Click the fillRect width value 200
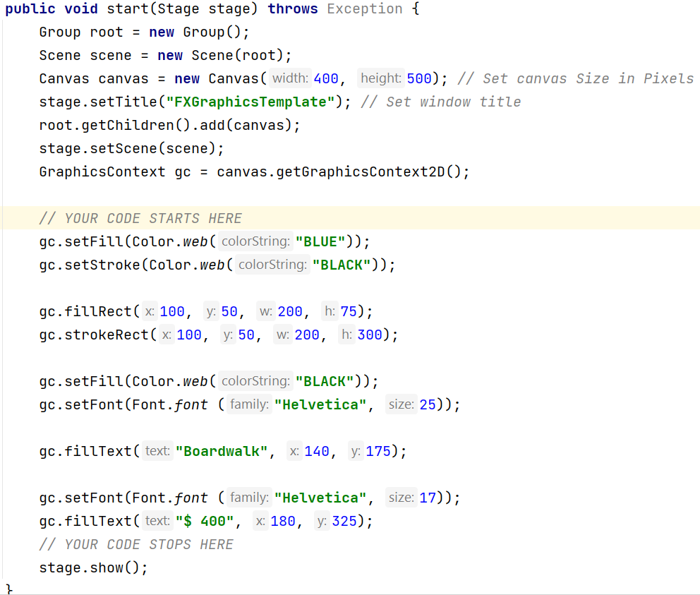 click(x=290, y=311)
